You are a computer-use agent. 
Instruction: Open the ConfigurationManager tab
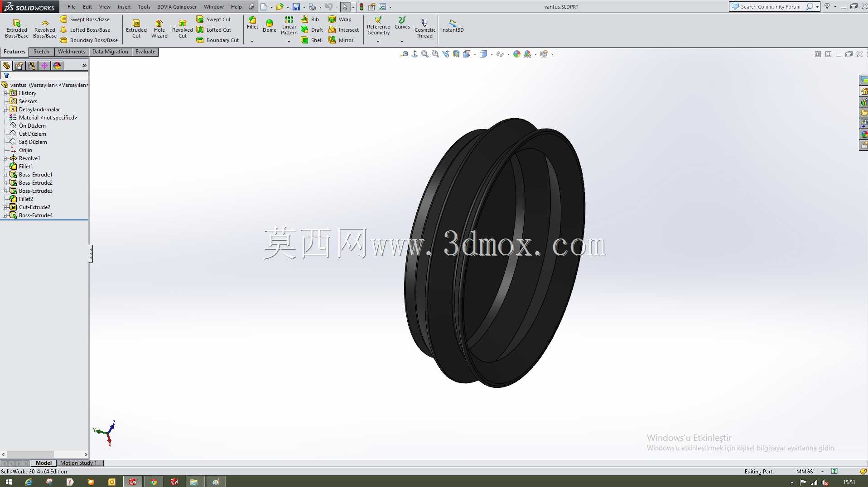click(x=32, y=66)
